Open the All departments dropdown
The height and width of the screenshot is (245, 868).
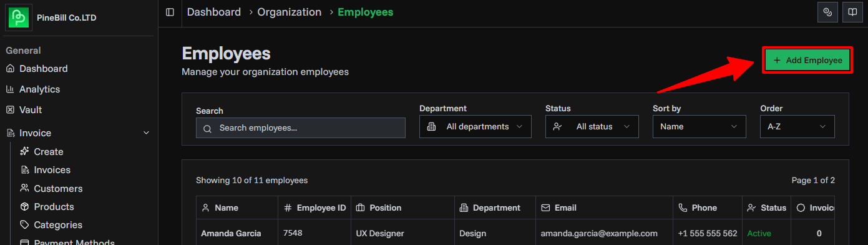(475, 127)
